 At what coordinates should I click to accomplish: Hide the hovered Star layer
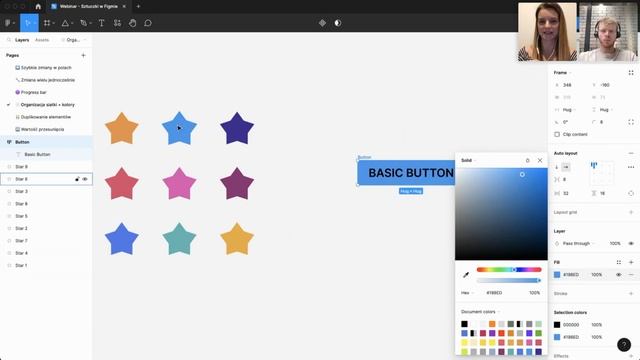tap(85, 179)
